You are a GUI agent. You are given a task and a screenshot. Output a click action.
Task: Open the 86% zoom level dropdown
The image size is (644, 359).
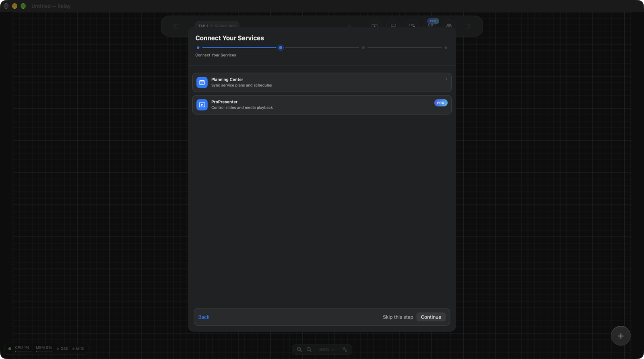point(327,349)
